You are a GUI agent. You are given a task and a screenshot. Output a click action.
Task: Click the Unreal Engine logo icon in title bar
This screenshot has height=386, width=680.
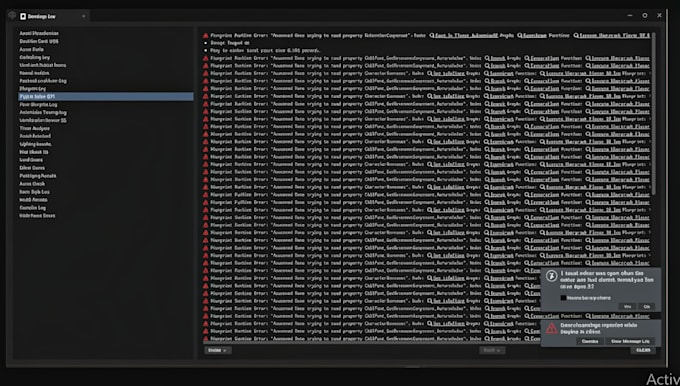pyautogui.click(x=12, y=16)
